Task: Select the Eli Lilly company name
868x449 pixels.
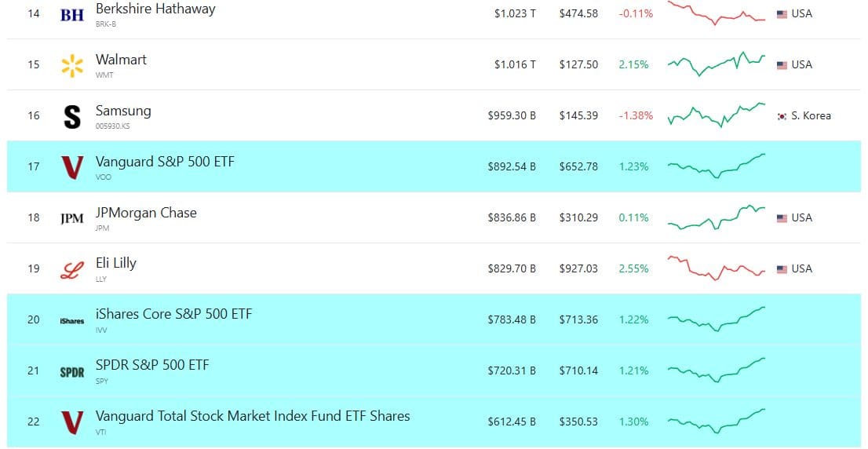Action: (116, 263)
